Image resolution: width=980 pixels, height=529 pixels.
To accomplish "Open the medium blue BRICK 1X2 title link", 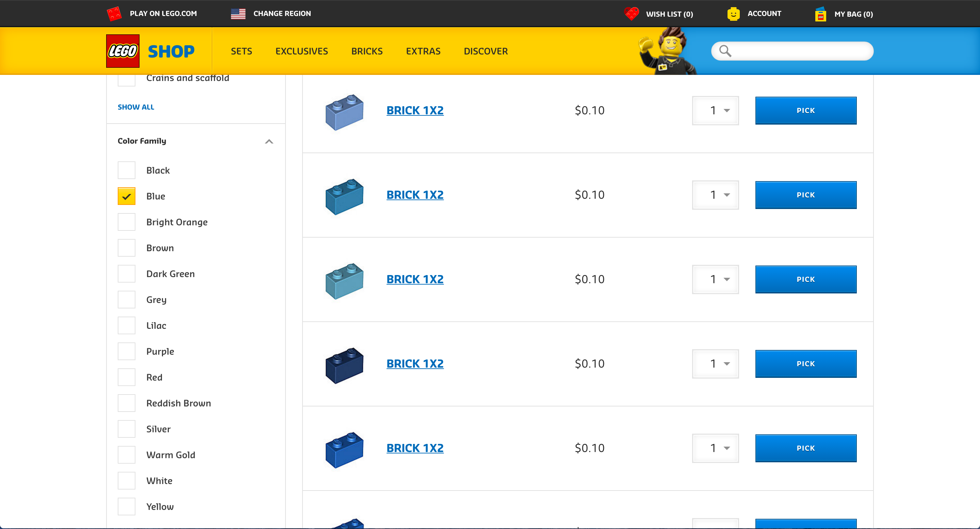I will [415, 110].
